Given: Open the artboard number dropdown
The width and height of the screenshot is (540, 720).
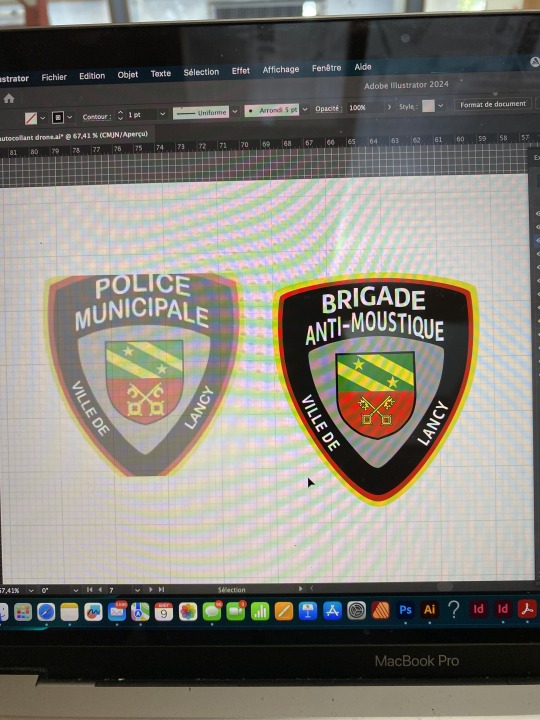Looking at the screenshot, I should [x=137, y=590].
